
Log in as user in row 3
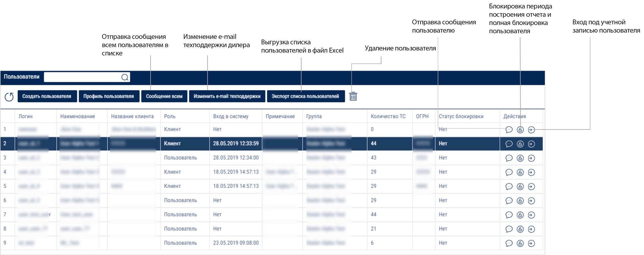(531, 158)
